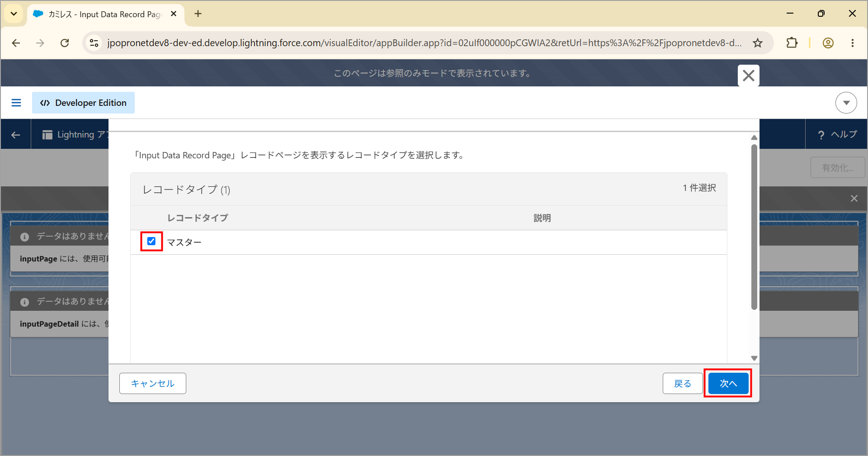Click the info icon beside inputPageDetail
Viewport: 868px width, 456px height.
(25, 302)
